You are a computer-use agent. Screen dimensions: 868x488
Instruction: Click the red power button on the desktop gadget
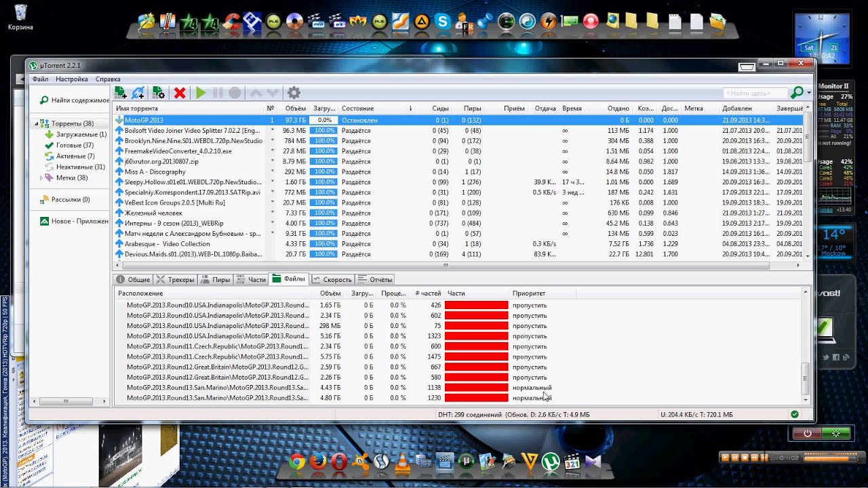(807, 432)
